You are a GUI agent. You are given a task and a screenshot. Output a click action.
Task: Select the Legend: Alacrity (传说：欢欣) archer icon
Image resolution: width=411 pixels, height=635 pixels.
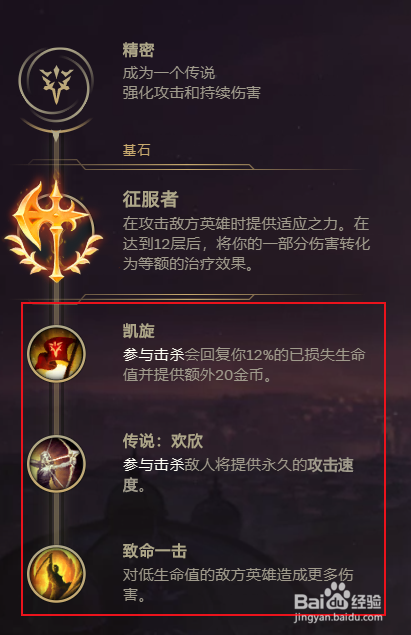[56, 464]
